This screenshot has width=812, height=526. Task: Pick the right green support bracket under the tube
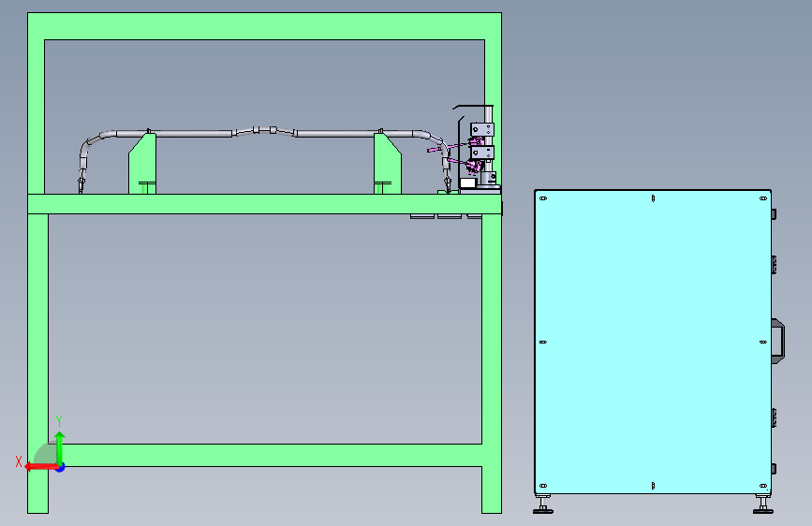click(x=388, y=164)
